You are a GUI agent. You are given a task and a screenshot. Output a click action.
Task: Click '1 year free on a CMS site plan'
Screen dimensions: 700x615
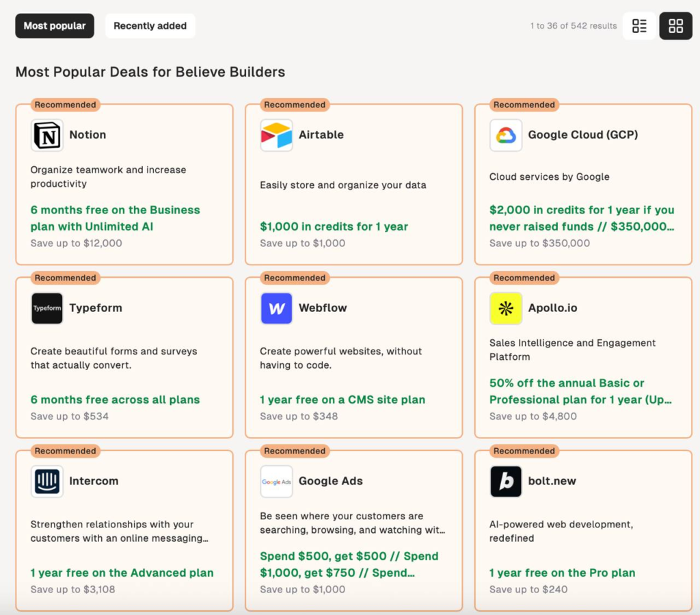click(x=342, y=400)
